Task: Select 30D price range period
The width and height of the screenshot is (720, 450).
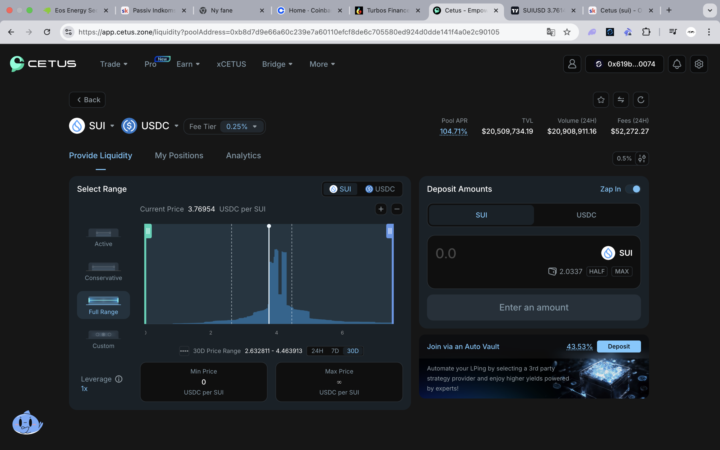Action: [x=353, y=351]
